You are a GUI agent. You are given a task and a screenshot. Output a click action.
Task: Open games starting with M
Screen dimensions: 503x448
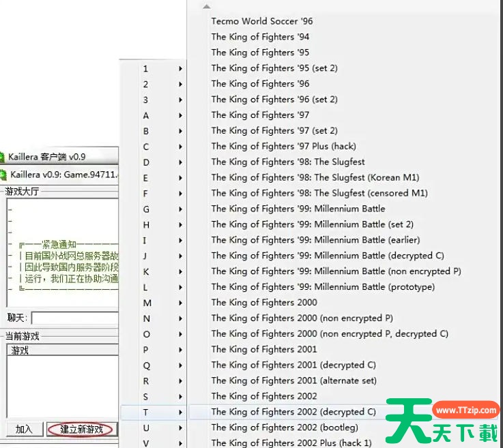(154, 303)
